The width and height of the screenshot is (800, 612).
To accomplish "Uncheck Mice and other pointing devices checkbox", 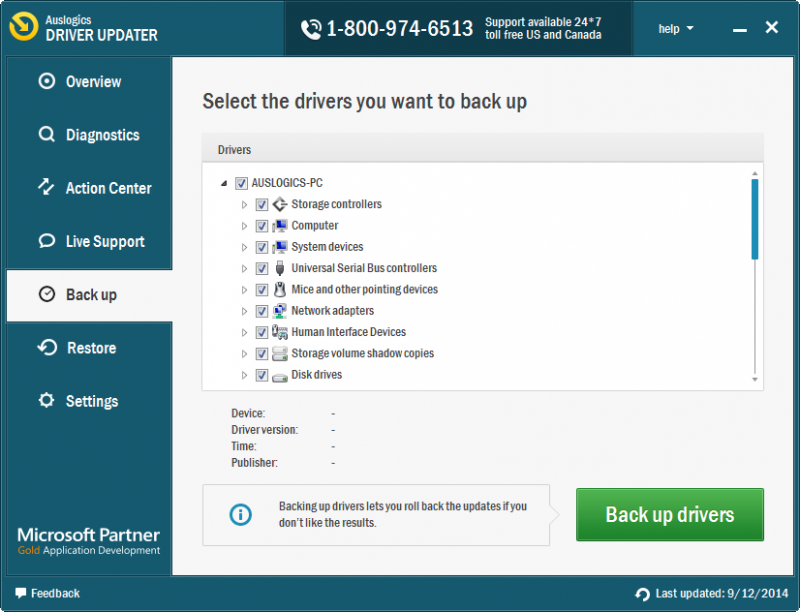I will (262, 290).
